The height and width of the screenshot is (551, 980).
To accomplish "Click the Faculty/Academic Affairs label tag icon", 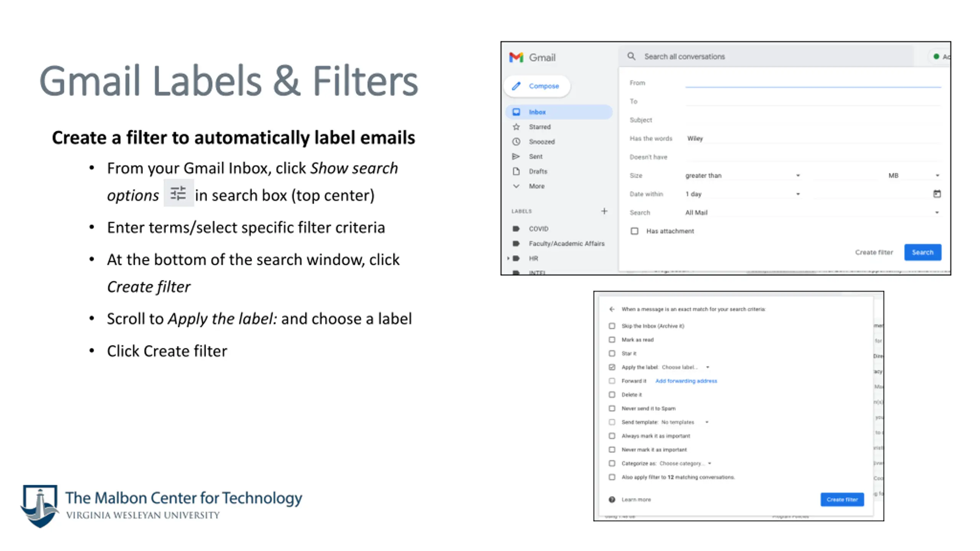I will click(x=516, y=243).
